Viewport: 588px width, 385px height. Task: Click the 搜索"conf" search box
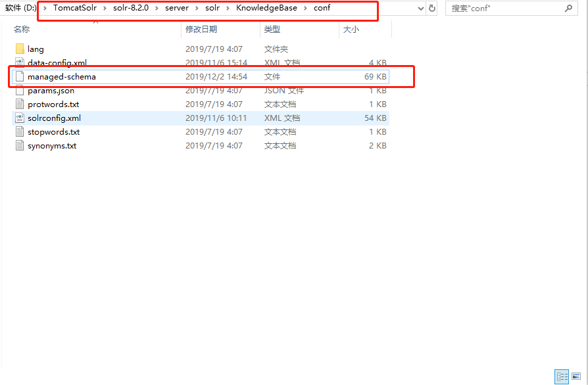[503, 9]
